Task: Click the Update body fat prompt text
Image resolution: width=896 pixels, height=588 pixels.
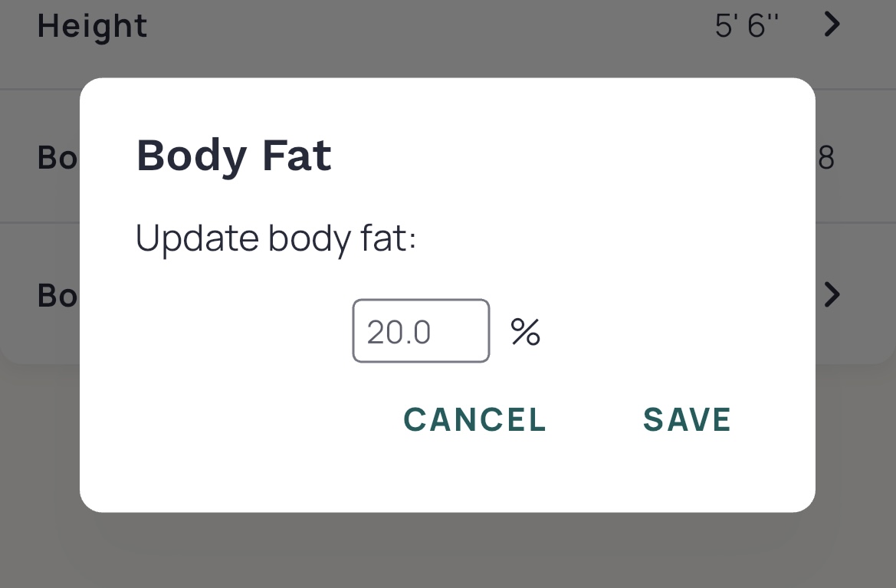Action: click(276, 238)
